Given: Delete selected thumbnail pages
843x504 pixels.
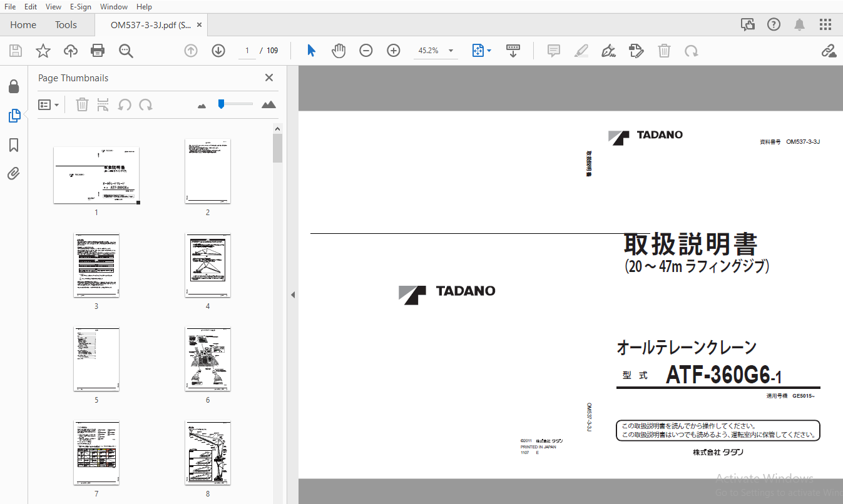Looking at the screenshot, I should 82,104.
